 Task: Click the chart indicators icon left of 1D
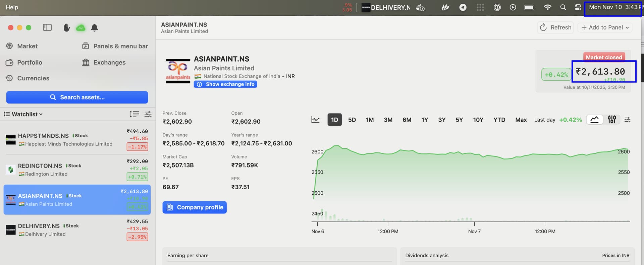point(315,120)
